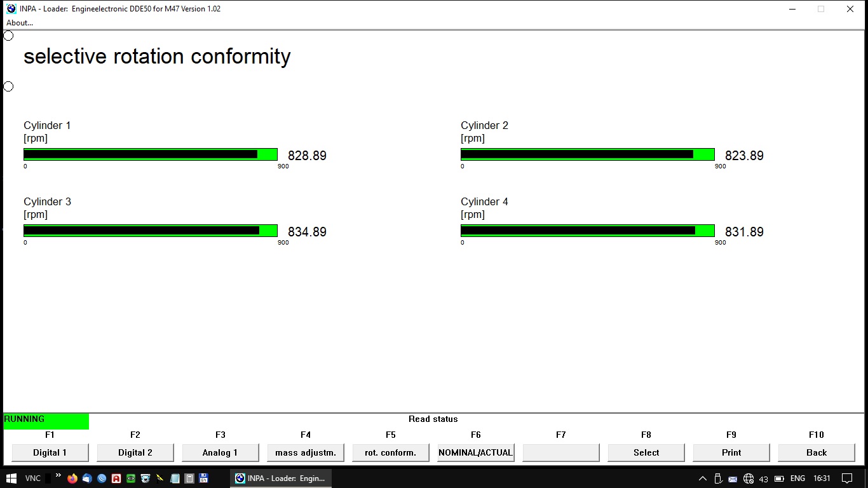This screenshot has width=868, height=488.
Task: Open the red A app icon in taskbar
Action: 116,478
